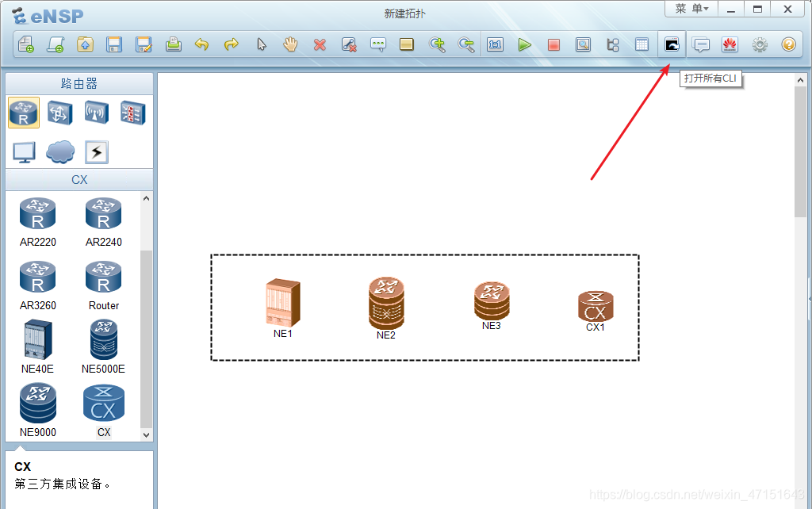Open the forum chat icon
Viewport: 812px width, 509px height.
[x=701, y=44]
